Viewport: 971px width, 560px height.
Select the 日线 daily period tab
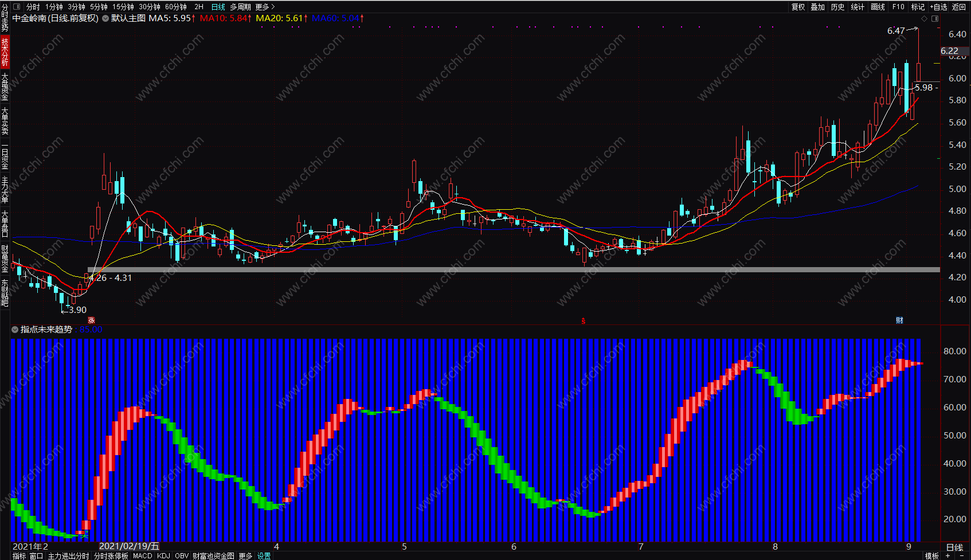point(218,7)
